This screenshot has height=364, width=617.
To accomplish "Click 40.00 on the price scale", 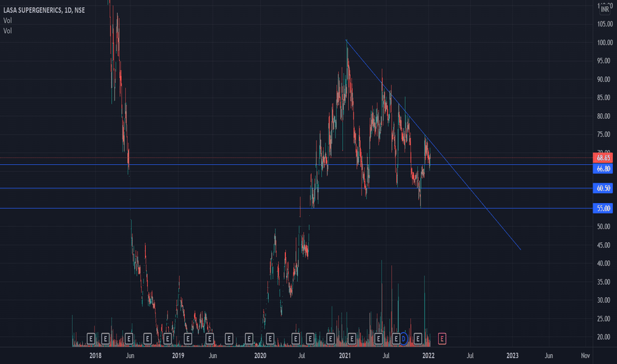I will (604, 263).
